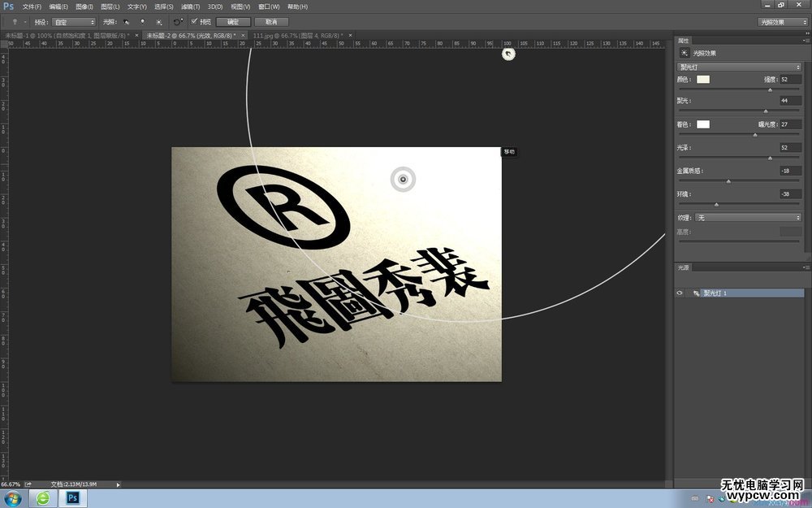Click the 取消 button

click(271, 22)
